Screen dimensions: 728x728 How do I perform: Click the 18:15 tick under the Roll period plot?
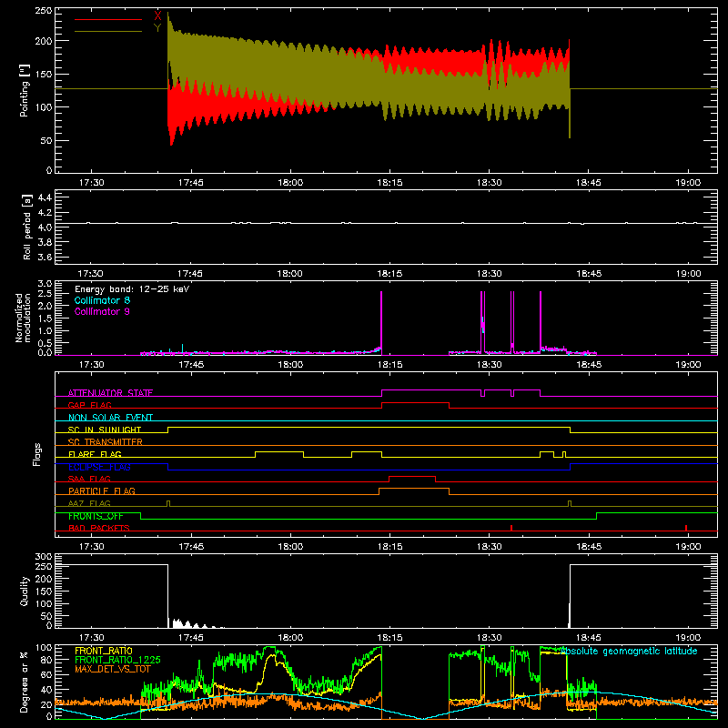pos(389,274)
